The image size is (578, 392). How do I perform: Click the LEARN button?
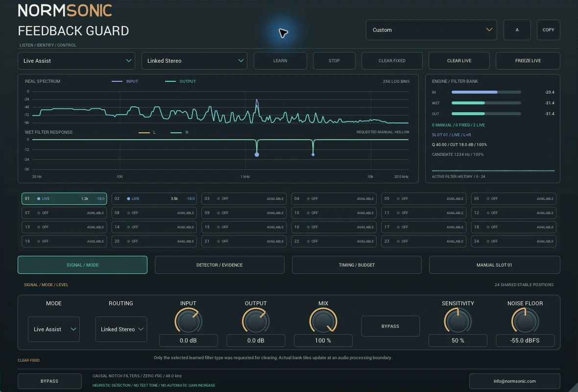pos(280,61)
